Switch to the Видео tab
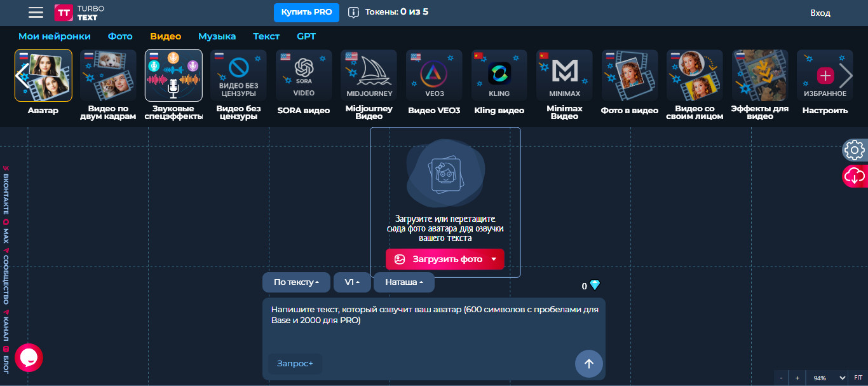Image resolution: width=868 pixels, height=386 pixels. click(166, 36)
